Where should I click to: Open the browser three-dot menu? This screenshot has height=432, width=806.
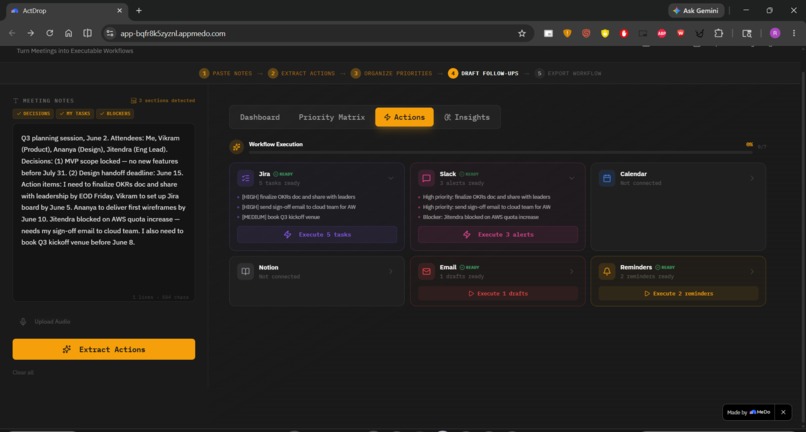pyautogui.click(x=794, y=33)
